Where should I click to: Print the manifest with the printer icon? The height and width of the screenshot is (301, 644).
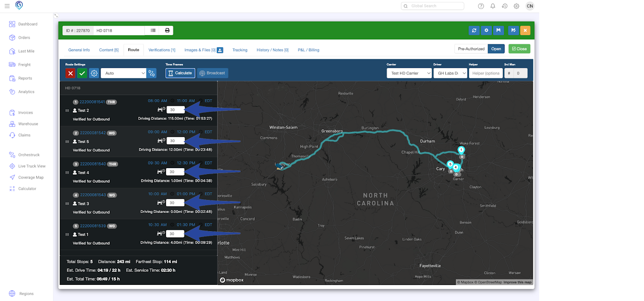[x=167, y=31]
